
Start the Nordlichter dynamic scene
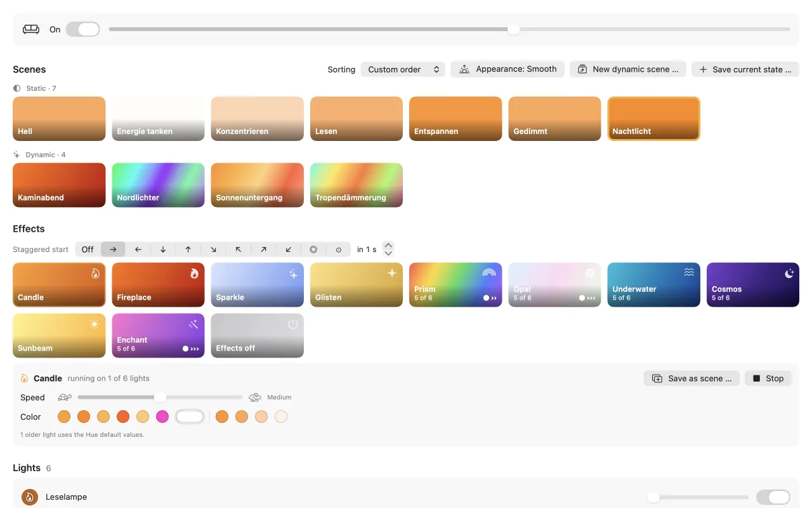tap(159, 185)
